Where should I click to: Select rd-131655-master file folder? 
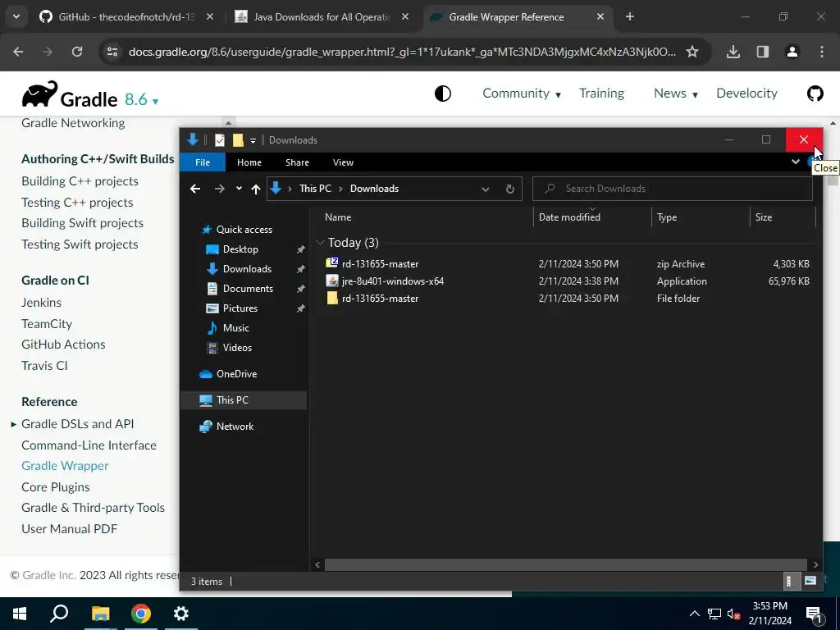(x=568, y=298)
